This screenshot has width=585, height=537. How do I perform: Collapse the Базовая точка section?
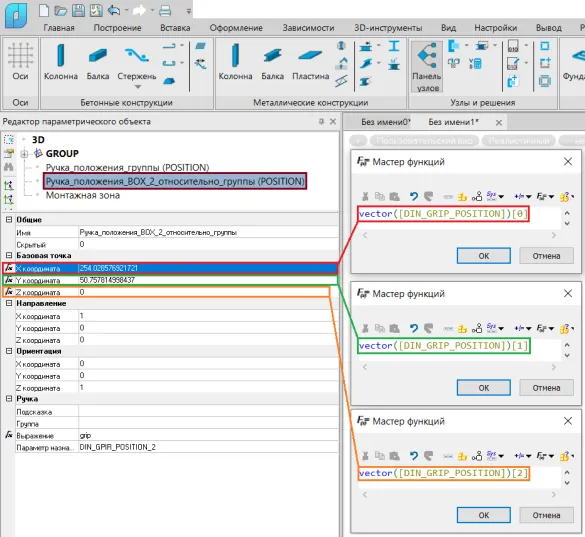coord(9,256)
